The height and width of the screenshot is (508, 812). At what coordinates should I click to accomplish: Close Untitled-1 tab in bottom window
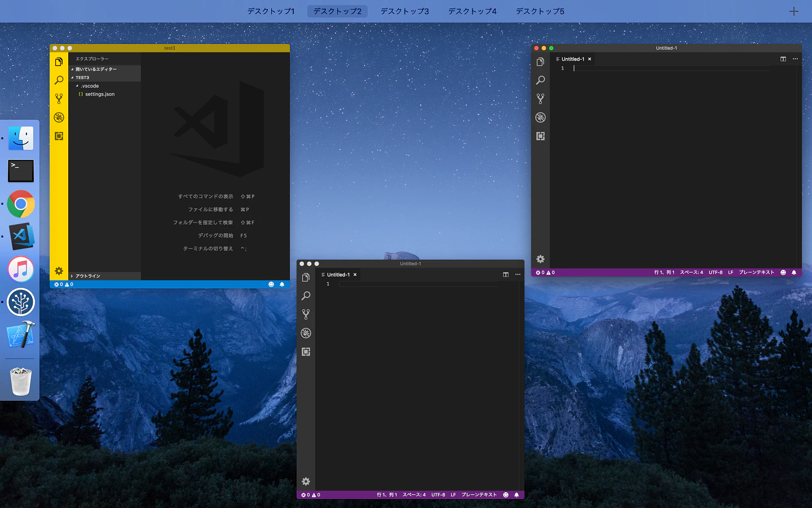point(355,275)
